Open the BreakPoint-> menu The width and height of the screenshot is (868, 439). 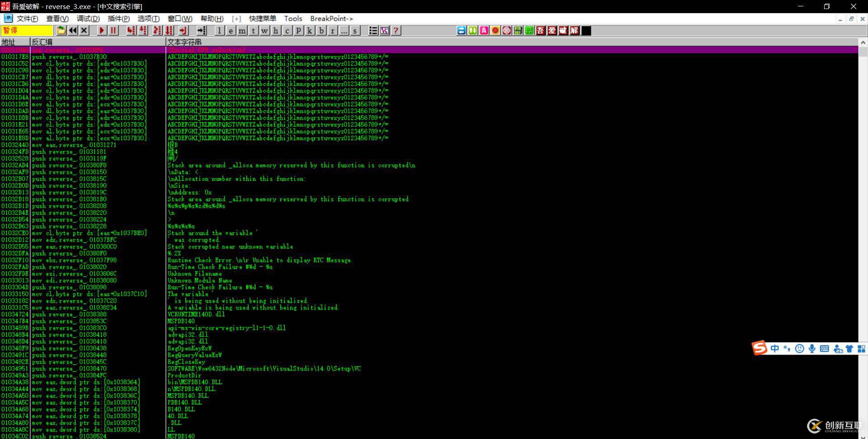click(331, 19)
